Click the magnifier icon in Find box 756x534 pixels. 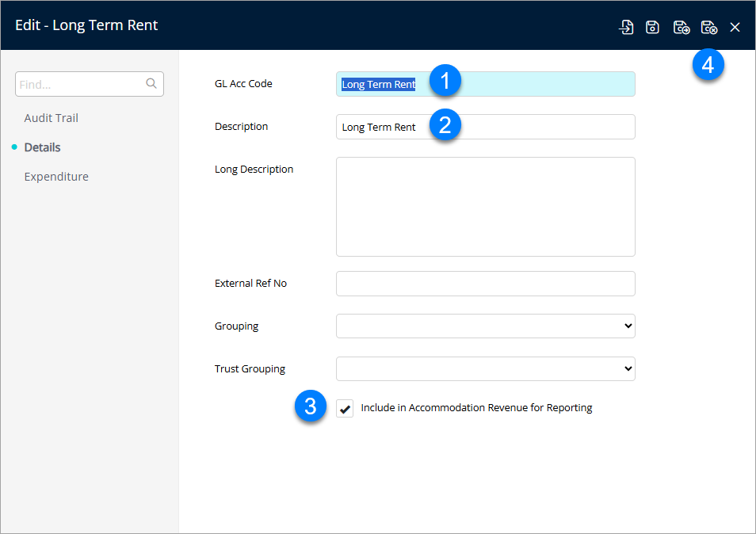click(x=151, y=84)
